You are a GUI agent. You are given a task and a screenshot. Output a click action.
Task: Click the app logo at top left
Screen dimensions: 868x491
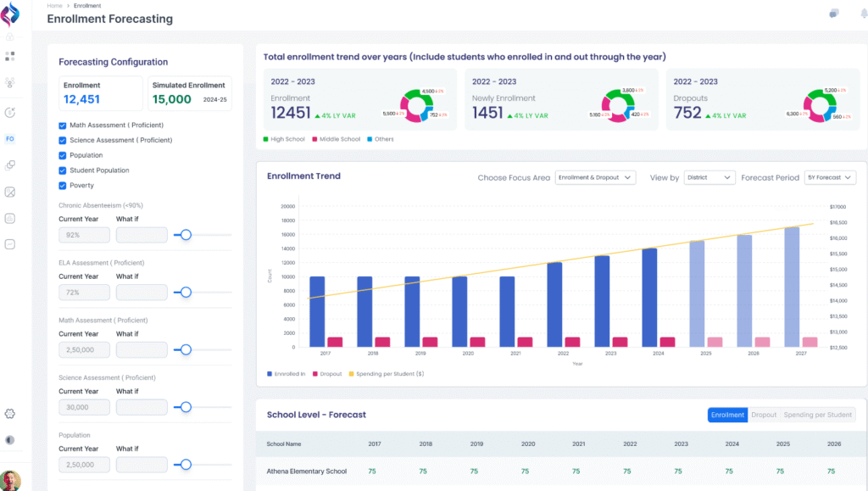tap(11, 16)
